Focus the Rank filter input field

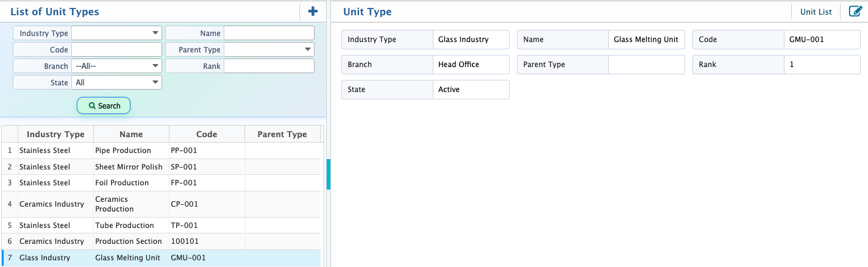point(269,66)
